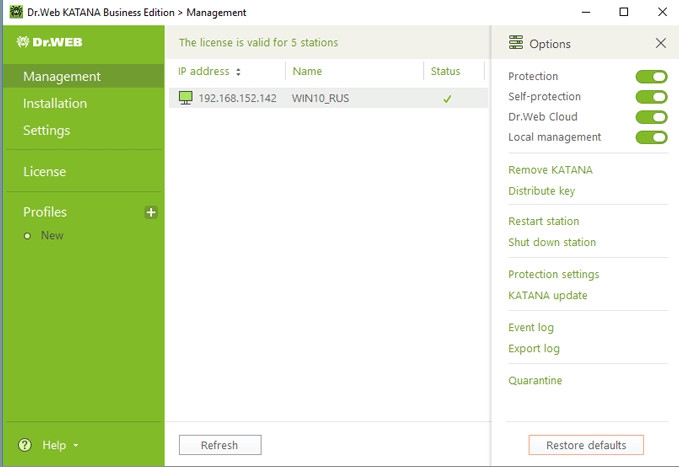Click the Self-protection label text
Screen dimensions: 679x467
(x=544, y=97)
